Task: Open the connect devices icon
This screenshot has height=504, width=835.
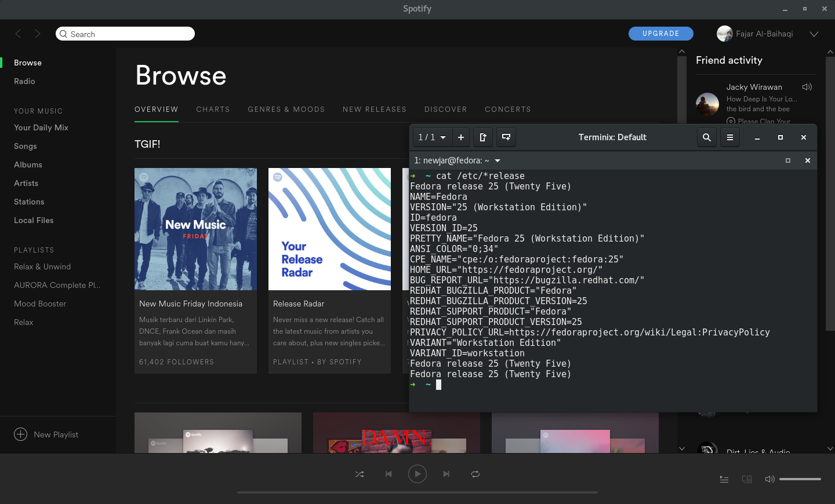Action: [x=747, y=479]
